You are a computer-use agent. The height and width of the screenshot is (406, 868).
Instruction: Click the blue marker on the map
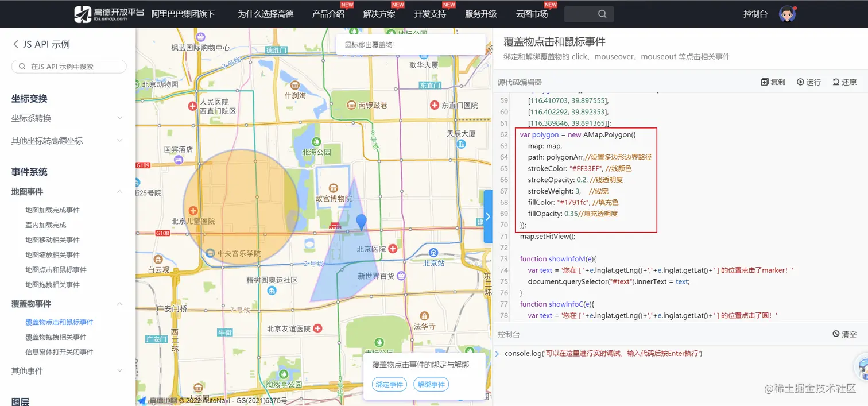[x=361, y=222]
